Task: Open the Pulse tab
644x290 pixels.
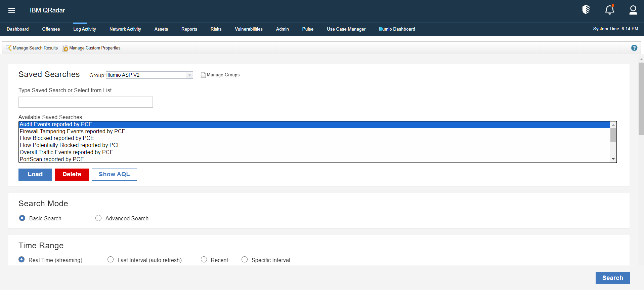Action: point(308,29)
